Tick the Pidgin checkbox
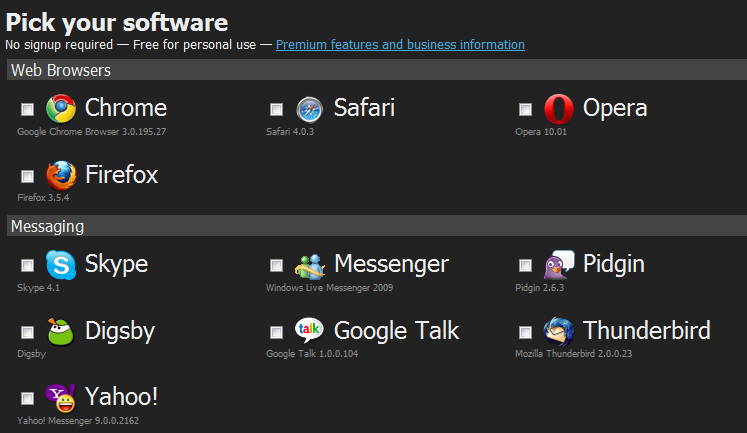The width and height of the screenshot is (747, 433). coord(525,265)
